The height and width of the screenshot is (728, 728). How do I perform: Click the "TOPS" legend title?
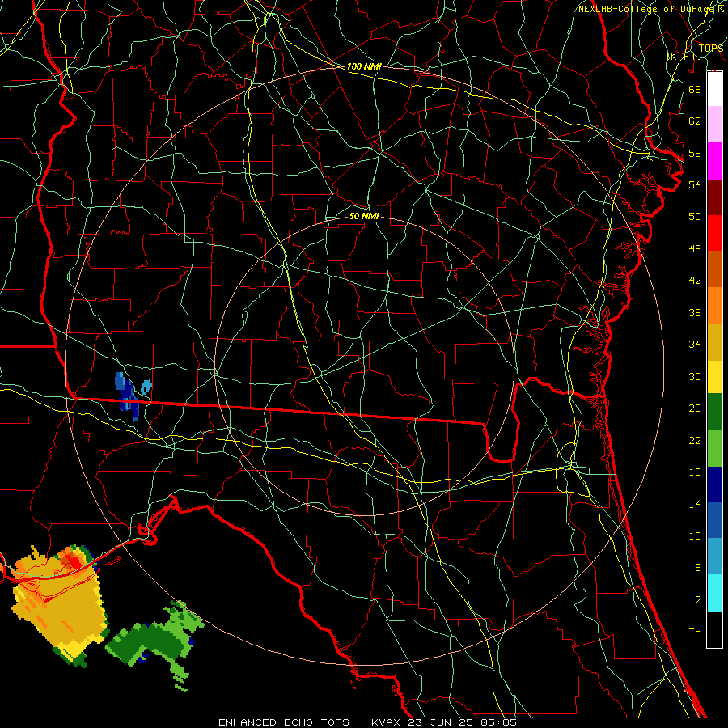(711, 49)
